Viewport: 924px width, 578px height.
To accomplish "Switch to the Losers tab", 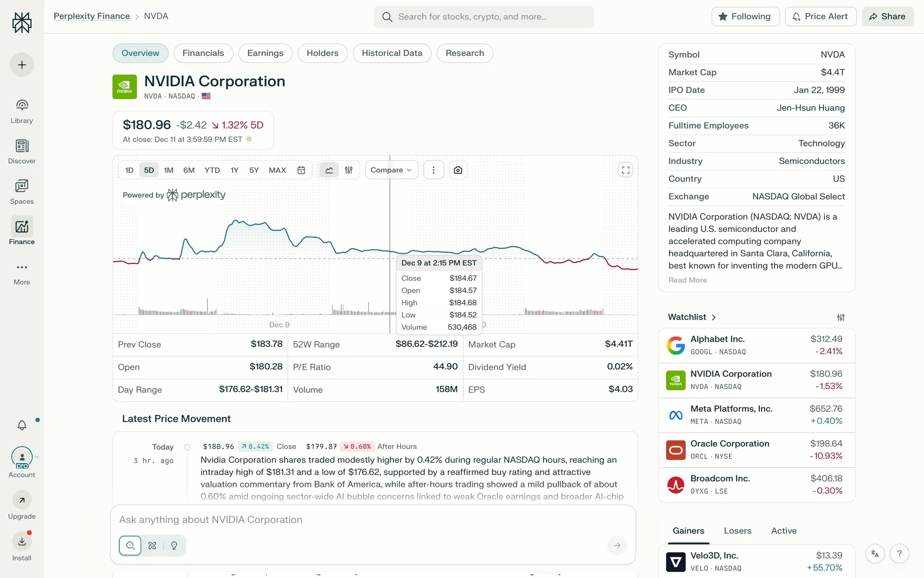I will pos(737,531).
